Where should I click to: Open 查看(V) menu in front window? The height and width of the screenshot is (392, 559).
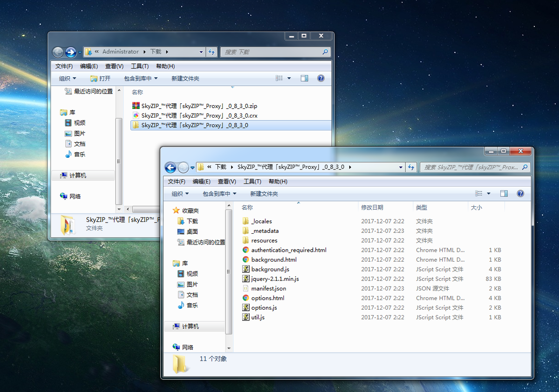click(x=227, y=182)
